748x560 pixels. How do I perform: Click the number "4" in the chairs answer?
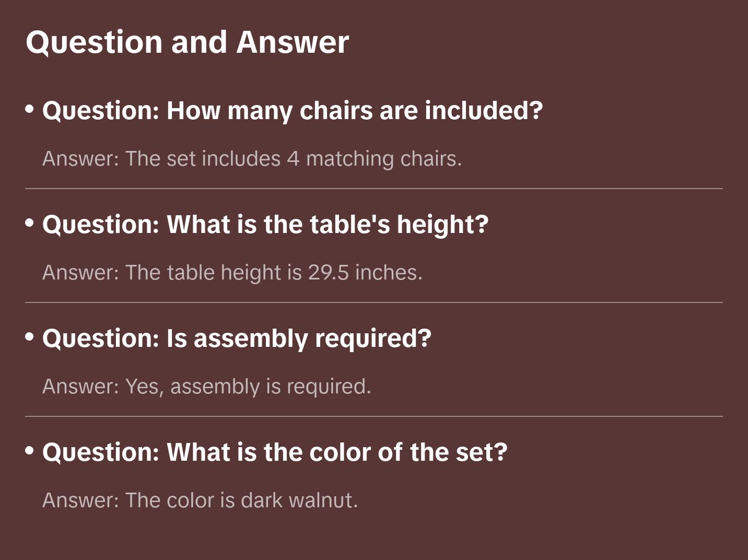(293, 159)
